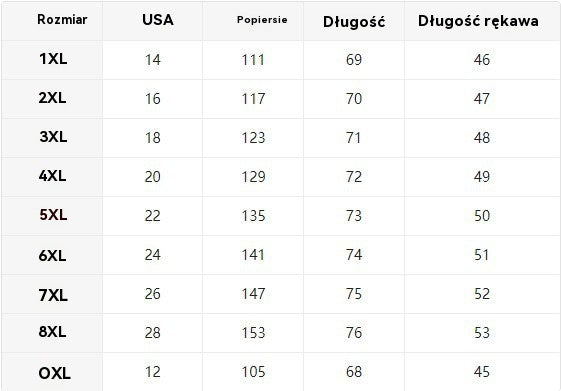The width and height of the screenshot is (561, 391).
Task: Click the sleeve length value 45
Action: tap(482, 372)
